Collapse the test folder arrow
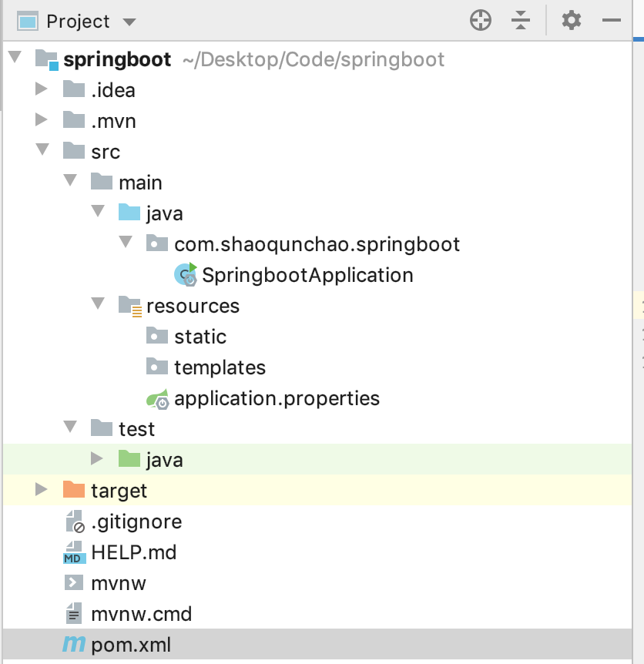This screenshot has height=664, width=644. tap(70, 427)
